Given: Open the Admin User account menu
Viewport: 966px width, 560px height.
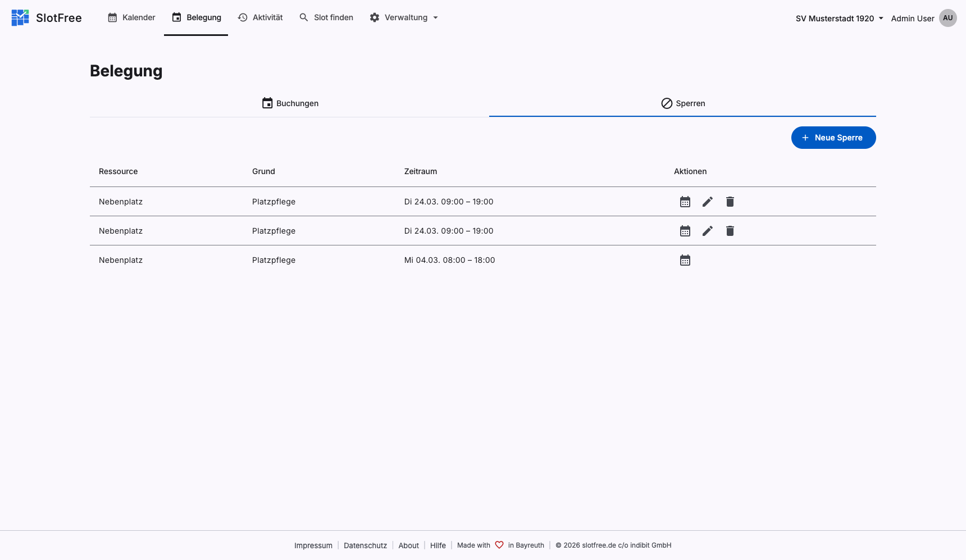Looking at the screenshot, I should coord(912,19).
